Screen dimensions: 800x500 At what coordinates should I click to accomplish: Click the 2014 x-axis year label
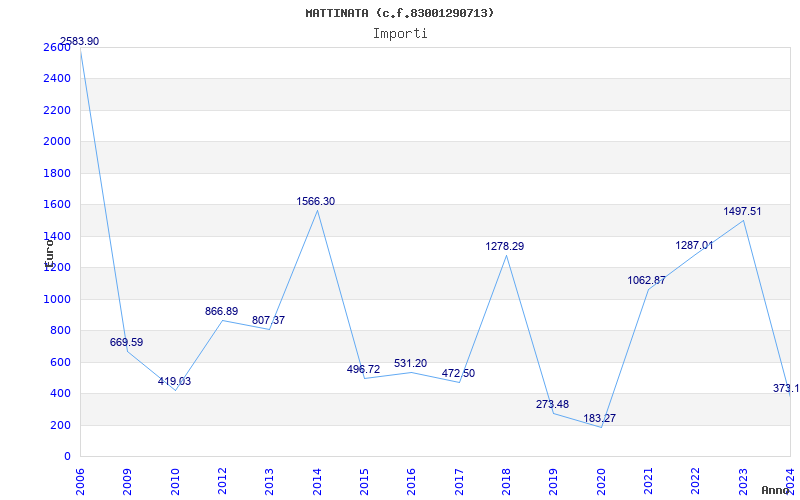(x=317, y=482)
